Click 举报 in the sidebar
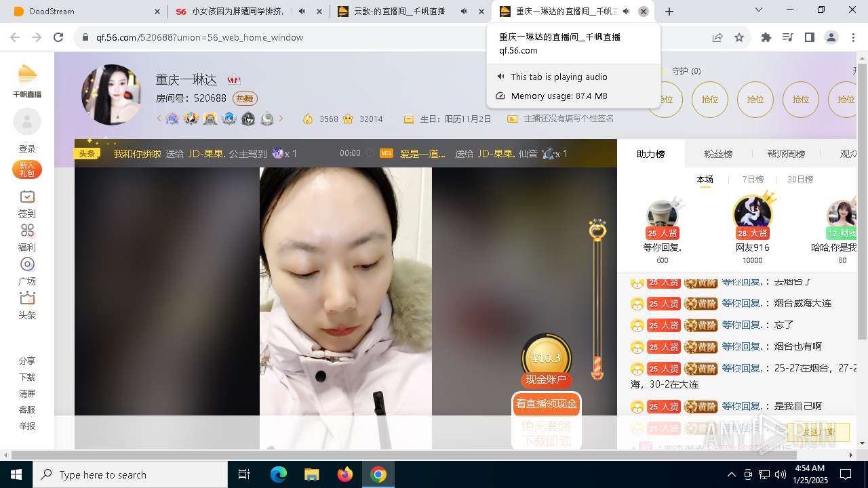Image resolution: width=868 pixels, height=488 pixels. [x=27, y=426]
